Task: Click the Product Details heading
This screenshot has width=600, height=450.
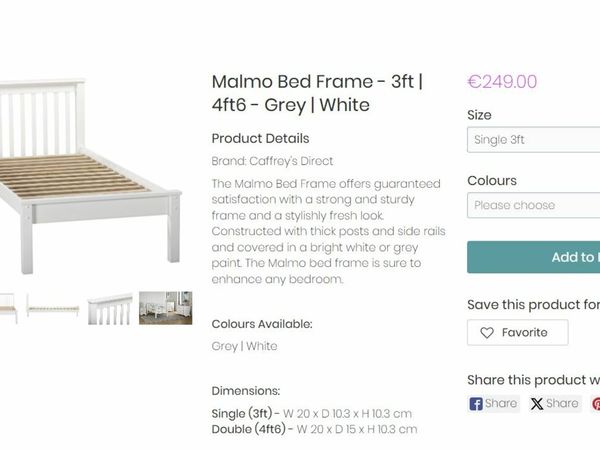Action: point(260,139)
